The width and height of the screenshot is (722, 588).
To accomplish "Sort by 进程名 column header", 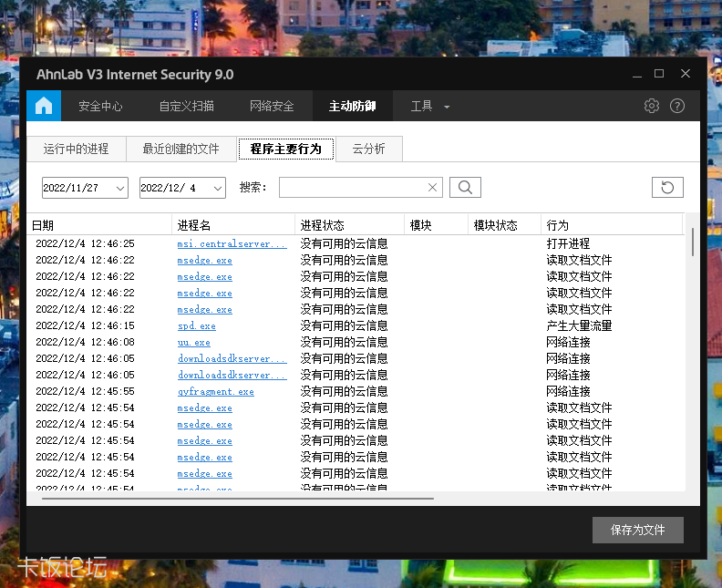I will [x=233, y=225].
